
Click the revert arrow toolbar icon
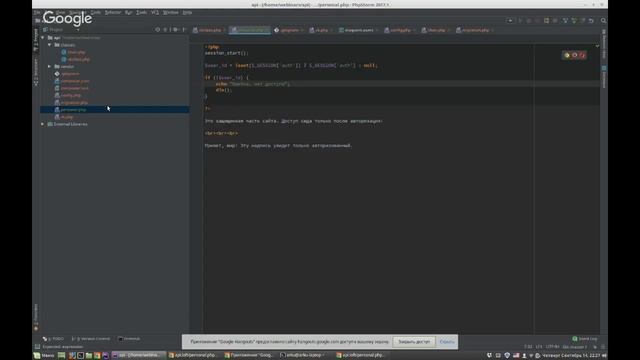pyautogui.click(x=591, y=20)
